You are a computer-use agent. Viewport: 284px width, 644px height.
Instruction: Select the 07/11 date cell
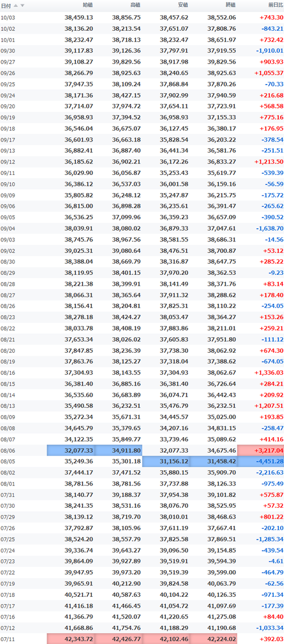tap(7, 639)
